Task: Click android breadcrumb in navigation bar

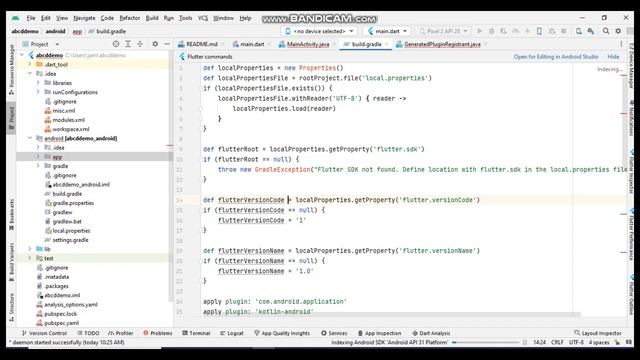Action: pos(56,31)
